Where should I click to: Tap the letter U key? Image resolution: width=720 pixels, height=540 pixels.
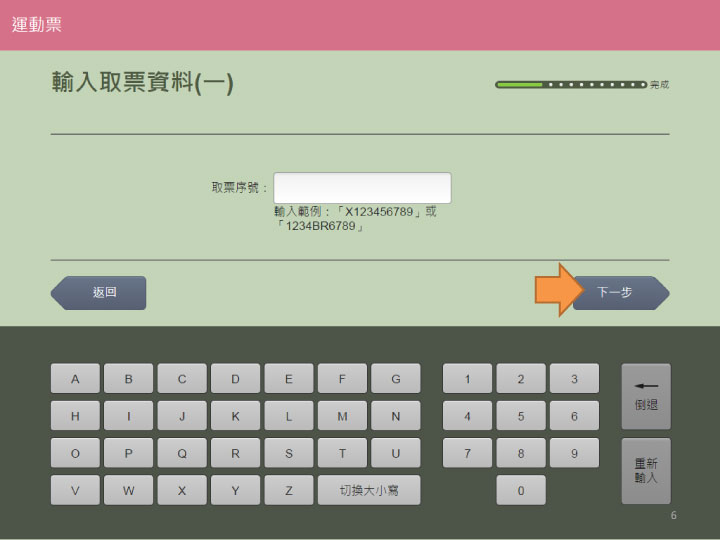[396, 453]
